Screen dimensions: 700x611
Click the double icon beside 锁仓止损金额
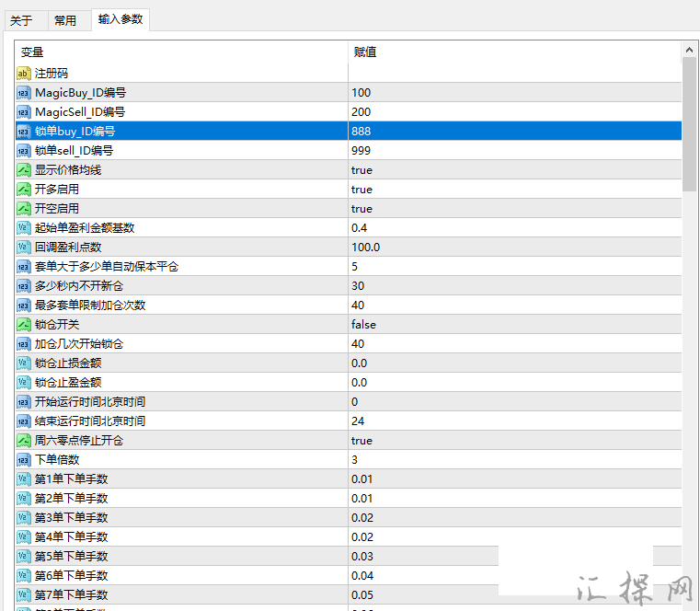tap(24, 363)
